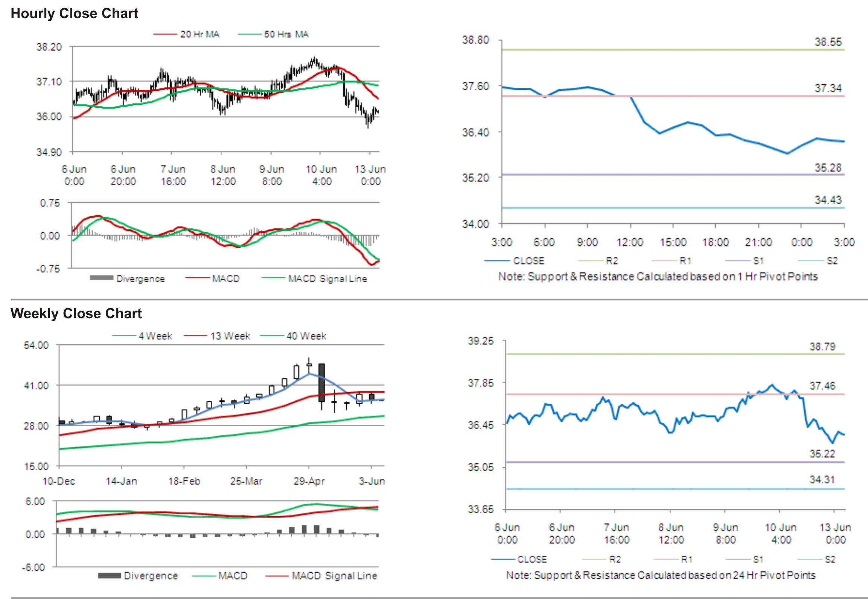This screenshot has height=599, width=868.
Task: Click the "14-Jan" date label
Action: click(121, 481)
